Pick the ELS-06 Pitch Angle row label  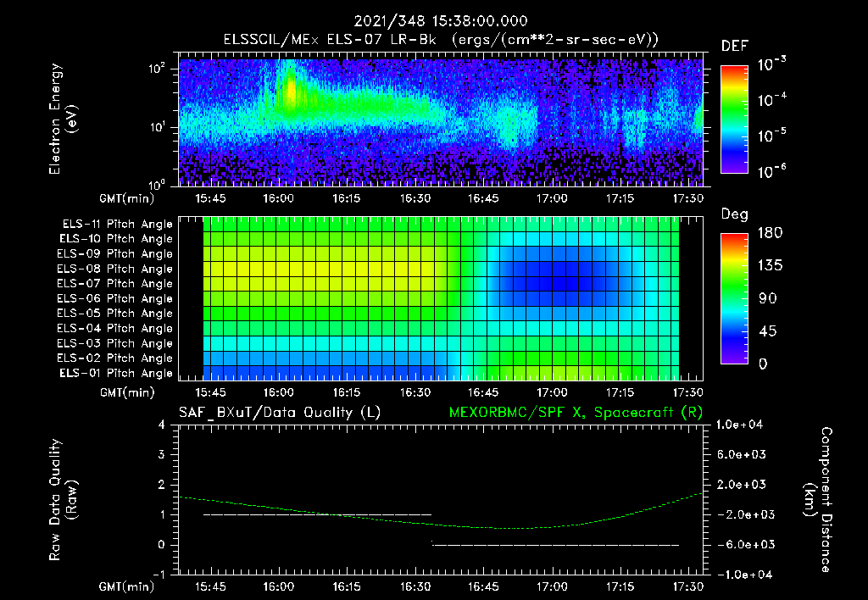[115, 298]
